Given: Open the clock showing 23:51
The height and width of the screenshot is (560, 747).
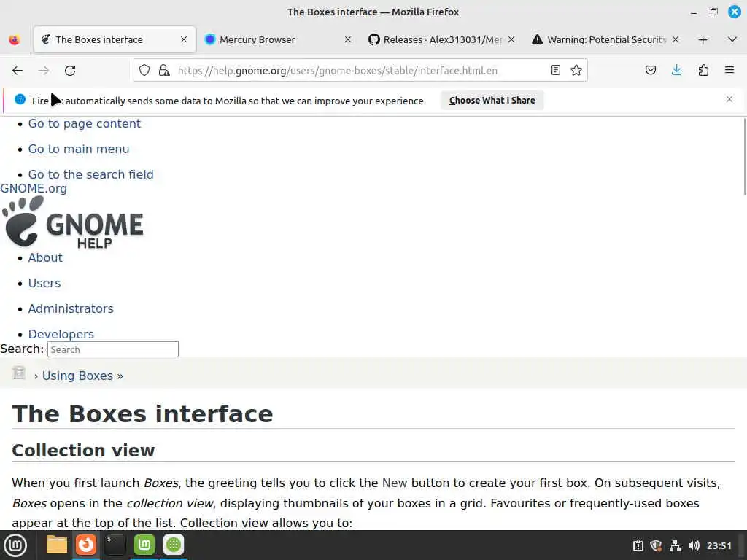Looking at the screenshot, I should (x=719, y=545).
